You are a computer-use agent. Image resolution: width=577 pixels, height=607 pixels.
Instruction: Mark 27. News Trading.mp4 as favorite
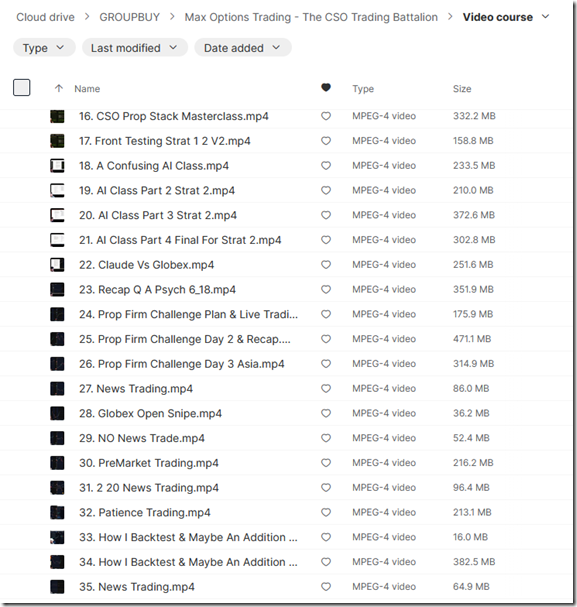tap(326, 389)
